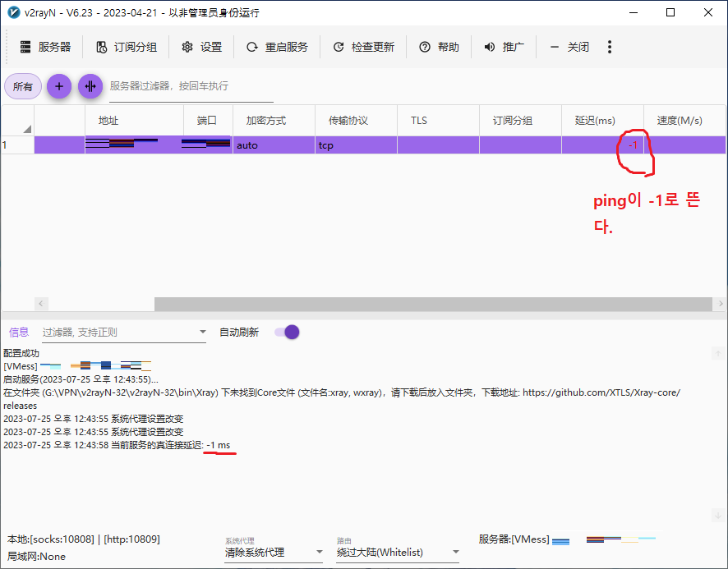Click 重启服务 to restart service
Image resolution: width=728 pixels, height=569 pixels.
277,47
